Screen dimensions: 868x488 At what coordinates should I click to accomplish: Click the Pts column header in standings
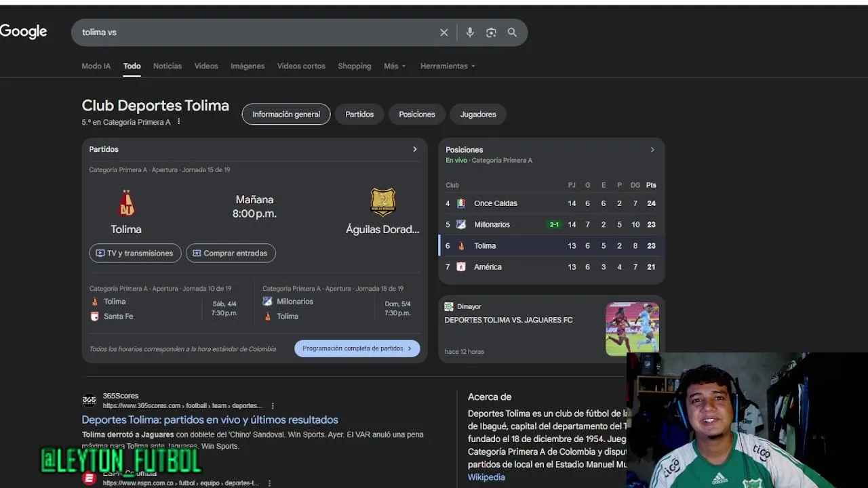point(651,185)
